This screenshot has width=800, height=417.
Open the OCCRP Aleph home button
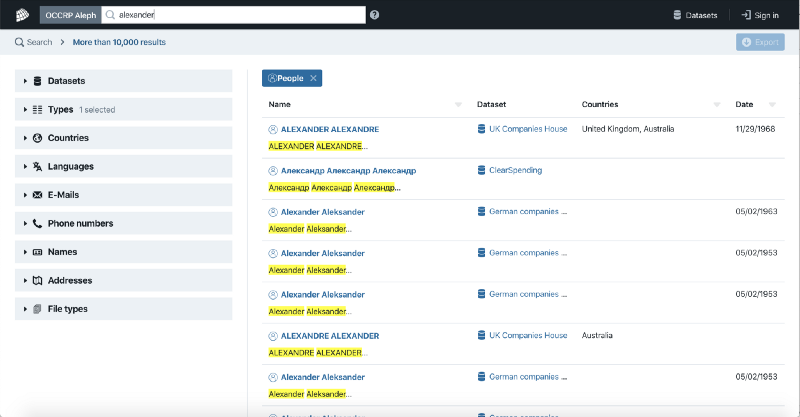click(70, 15)
